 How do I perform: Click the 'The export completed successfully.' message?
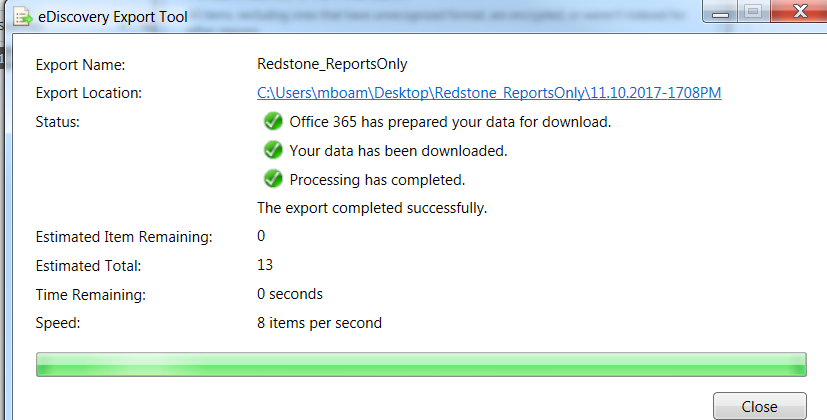point(372,209)
